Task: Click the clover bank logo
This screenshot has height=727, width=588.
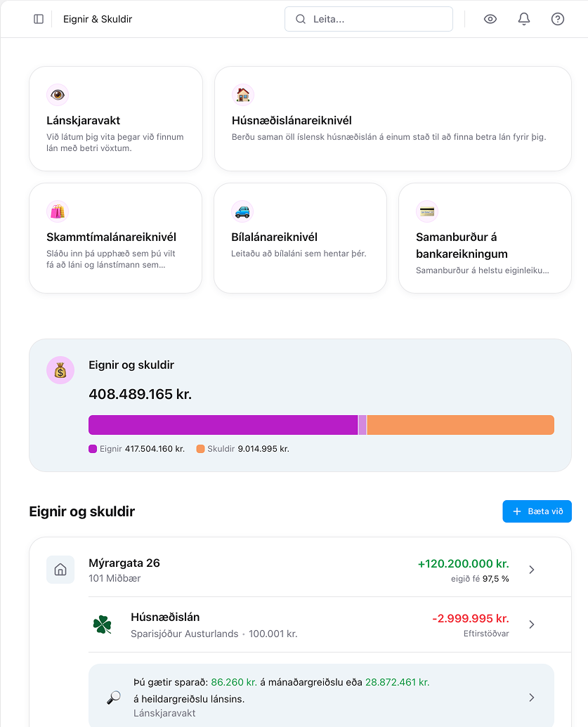Action: (x=103, y=624)
